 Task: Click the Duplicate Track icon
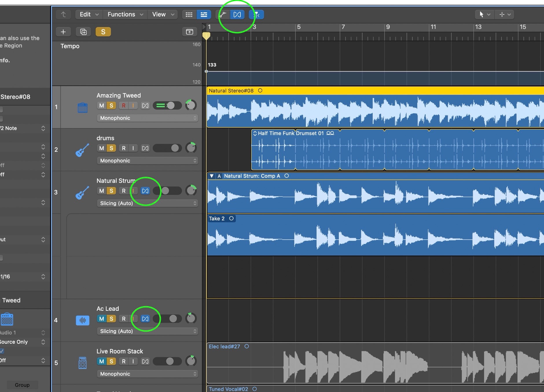83,32
